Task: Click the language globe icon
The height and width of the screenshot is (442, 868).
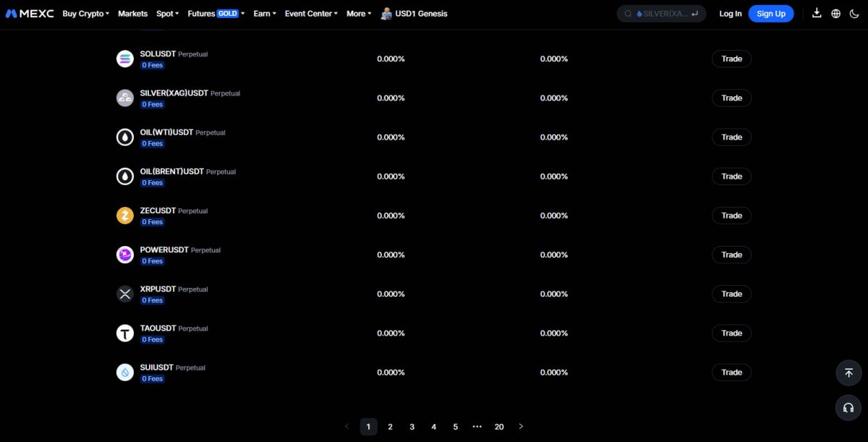Action: (837, 13)
